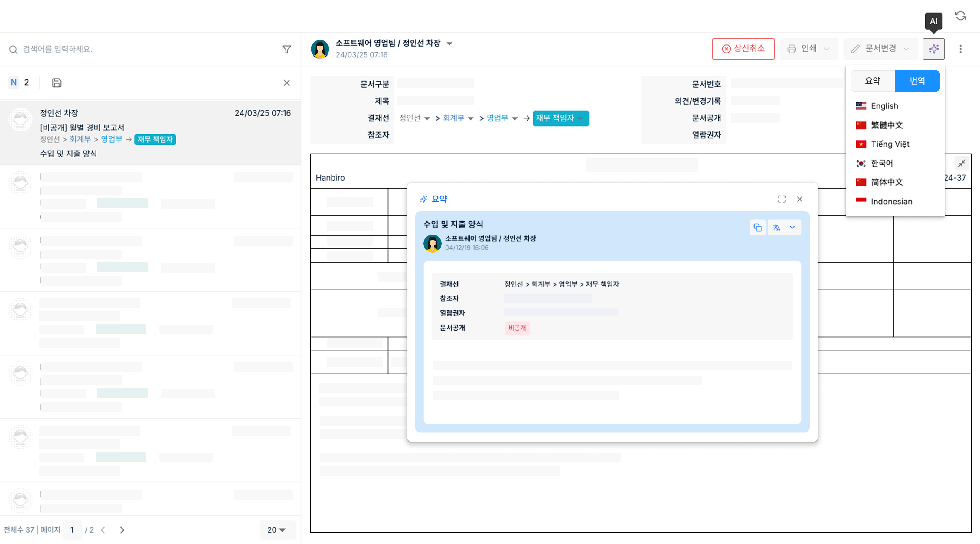Viewport: 980px width, 544px height.
Task: Open the filter funnel icon in search
Action: (x=286, y=50)
